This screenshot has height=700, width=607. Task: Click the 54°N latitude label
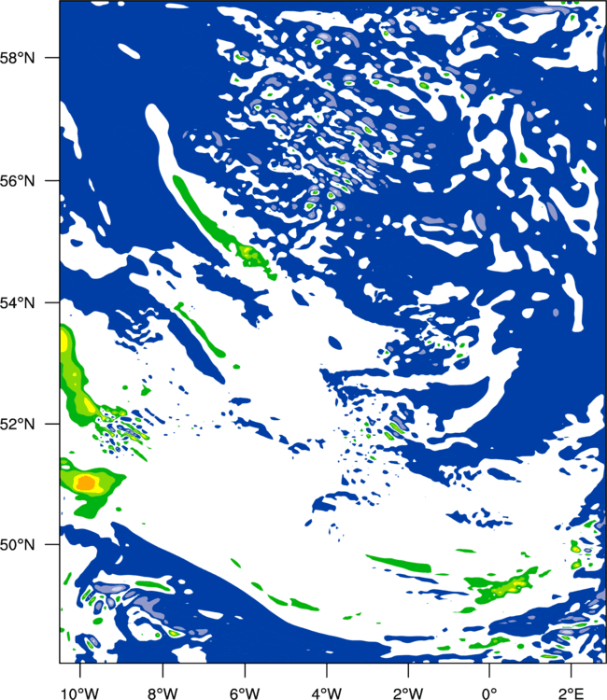coord(17,303)
